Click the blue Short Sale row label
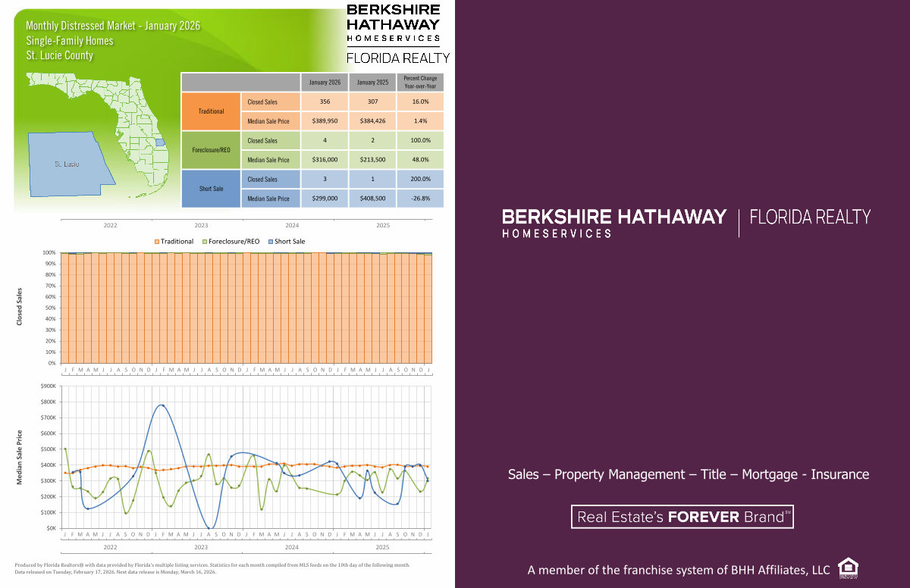910x588 pixels. pyautogui.click(x=211, y=189)
